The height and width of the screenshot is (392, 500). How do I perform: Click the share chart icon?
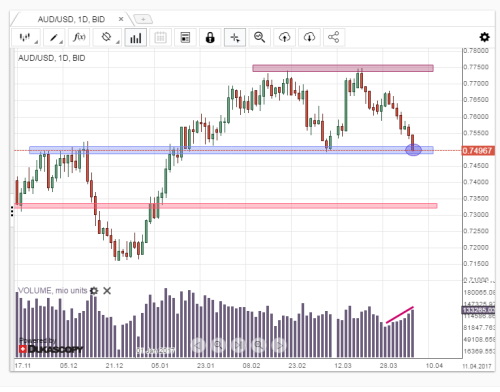point(334,37)
